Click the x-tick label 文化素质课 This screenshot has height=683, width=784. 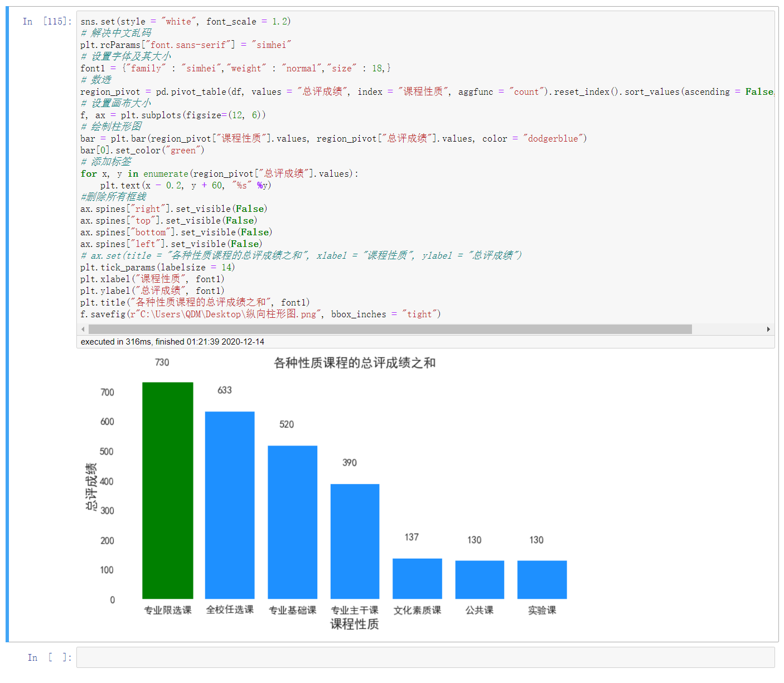[417, 610]
